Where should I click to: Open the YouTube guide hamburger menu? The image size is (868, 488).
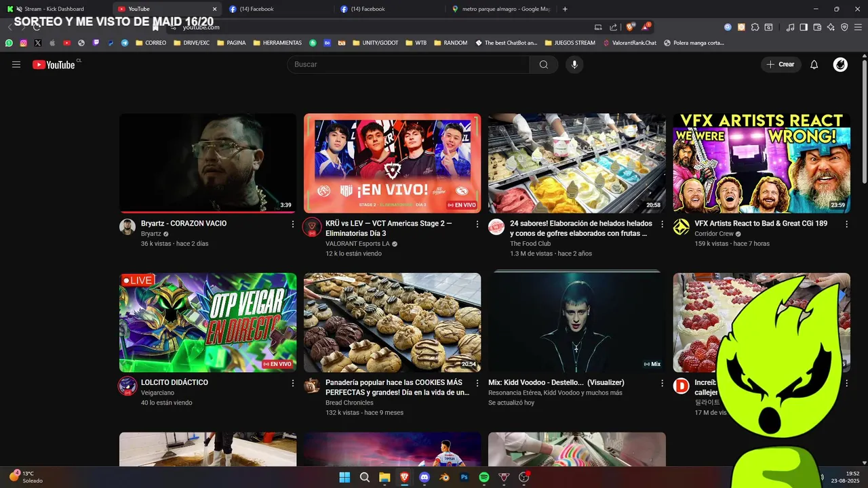tap(16, 64)
